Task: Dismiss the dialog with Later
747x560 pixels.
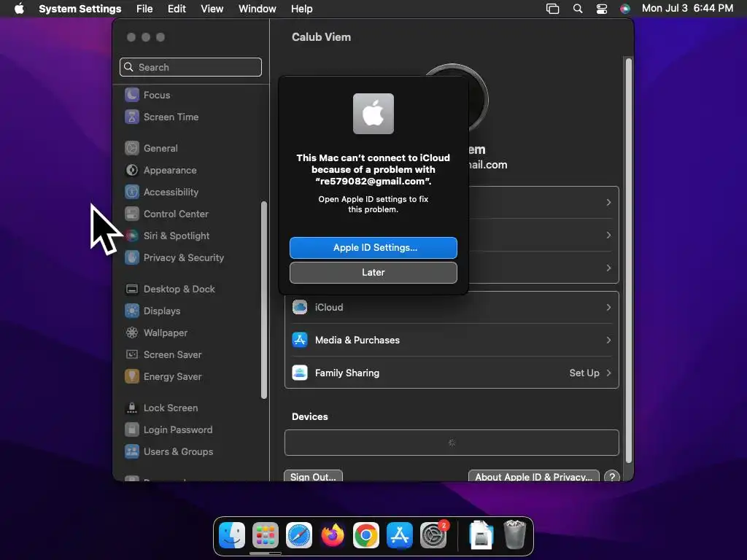Action: coord(373,273)
